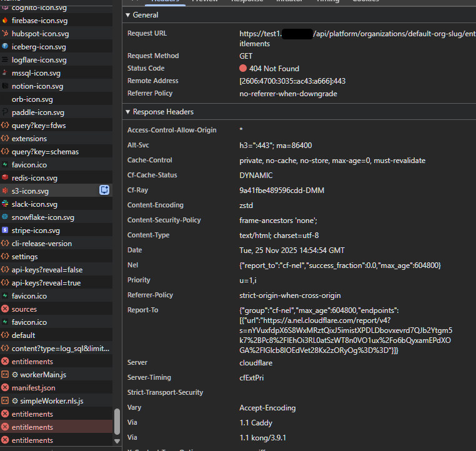This screenshot has width=476, height=451.
Task: Click the hubspot icon beside hubspot-icon.svg
Action: click(x=5, y=33)
